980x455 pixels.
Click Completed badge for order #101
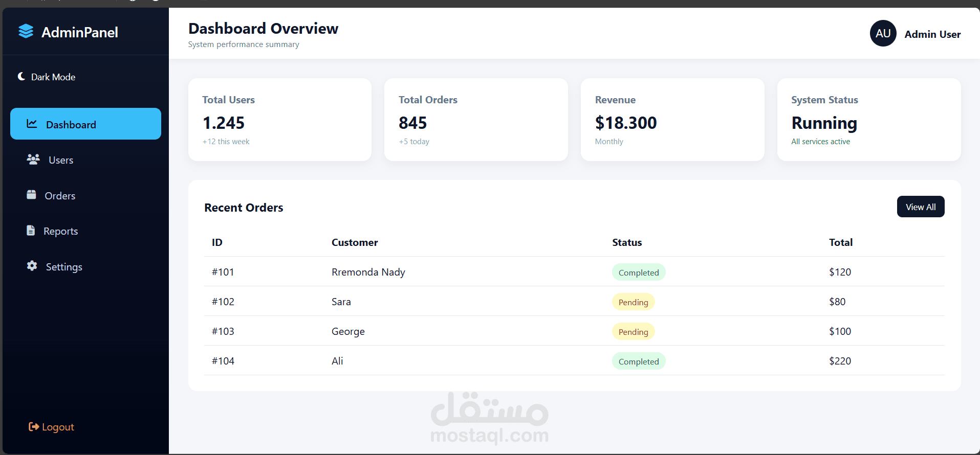(x=639, y=272)
